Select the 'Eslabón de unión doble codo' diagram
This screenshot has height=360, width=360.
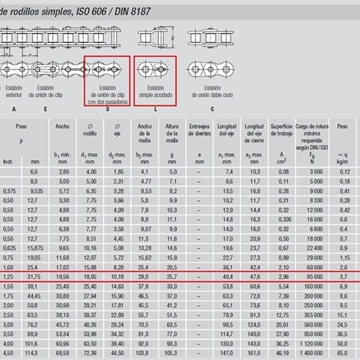211,70
